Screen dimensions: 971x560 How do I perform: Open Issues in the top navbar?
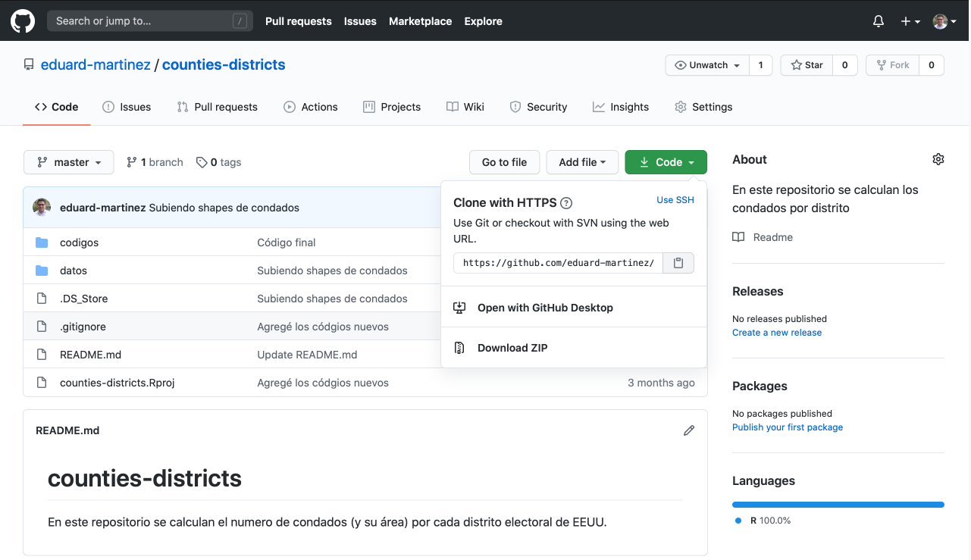[x=360, y=21]
